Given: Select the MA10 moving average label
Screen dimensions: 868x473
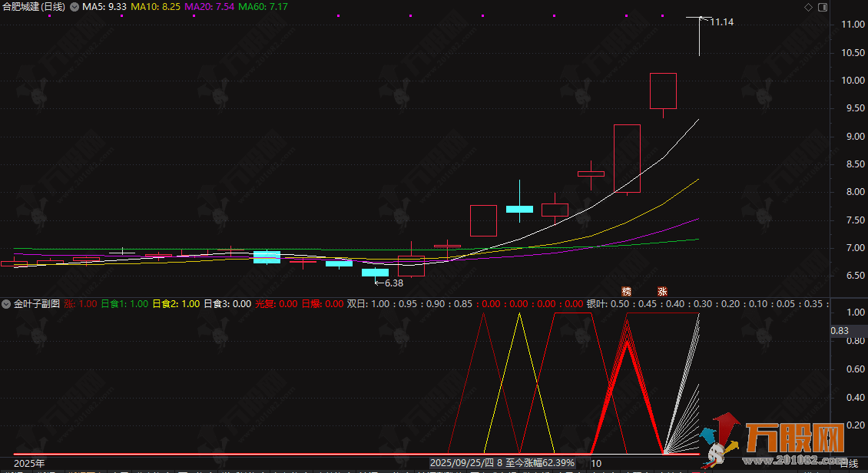Looking at the screenshot, I should 156,7.
